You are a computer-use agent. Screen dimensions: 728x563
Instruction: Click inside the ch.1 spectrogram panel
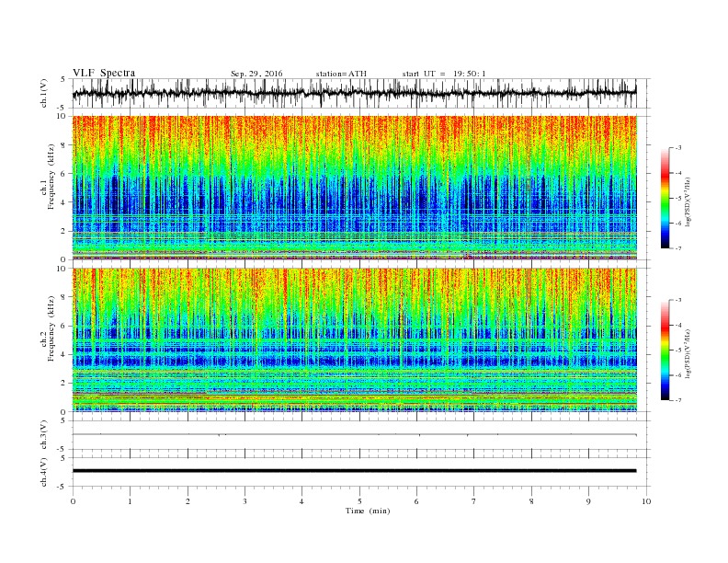point(355,188)
